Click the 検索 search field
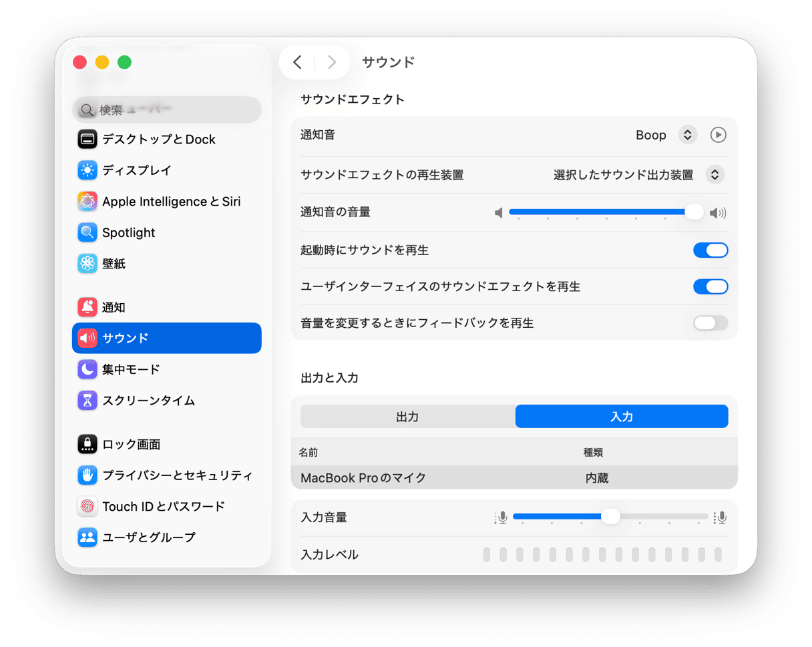The image size is (812, 647). point(167,110)
